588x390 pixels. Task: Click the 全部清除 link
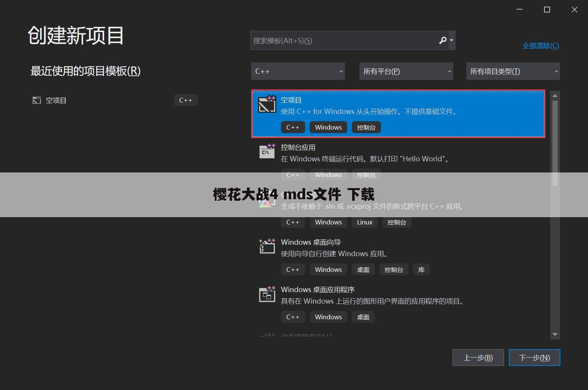pyautogui.click(x=541, y=45)
